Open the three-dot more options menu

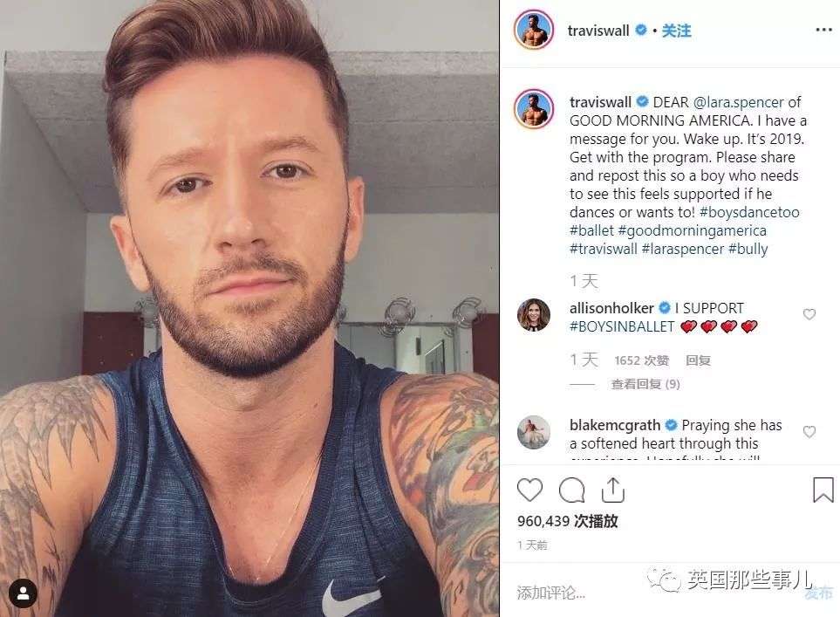(x=823, y=30)
